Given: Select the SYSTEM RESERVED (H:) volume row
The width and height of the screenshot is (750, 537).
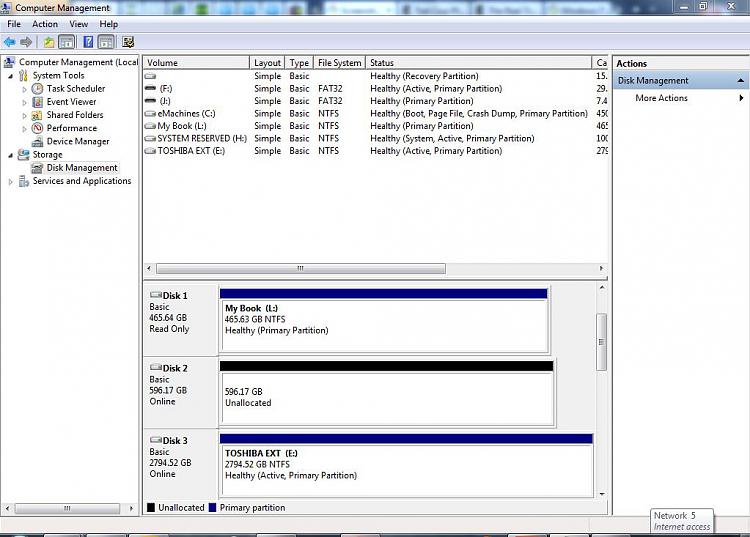Looking at the screenshot, I should 375,139.
